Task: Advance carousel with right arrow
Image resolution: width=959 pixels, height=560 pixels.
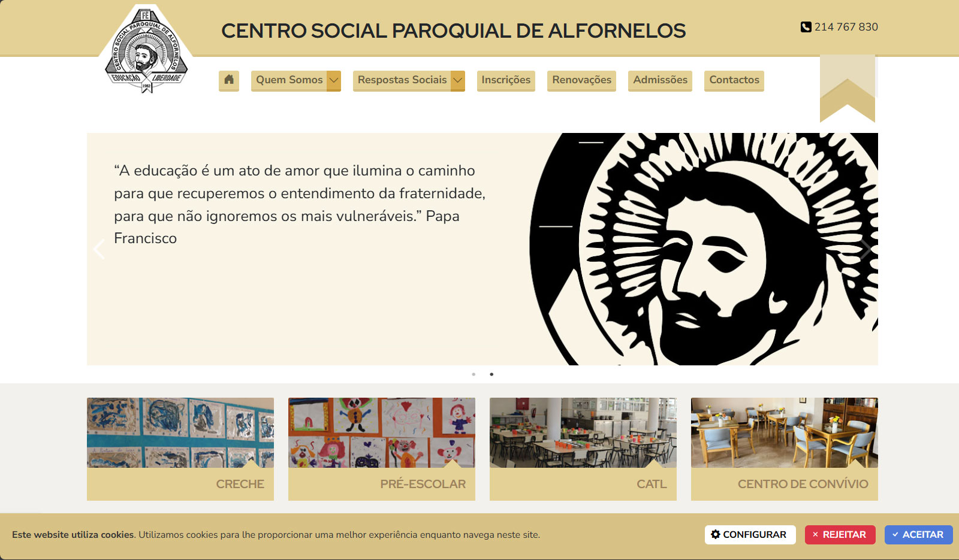Action: click(x=865, y=249)
